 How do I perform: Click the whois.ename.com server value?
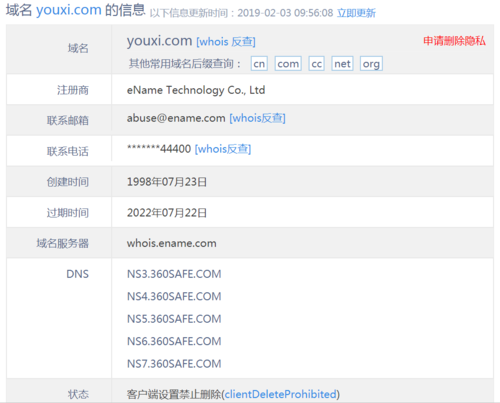coord(172,243)
